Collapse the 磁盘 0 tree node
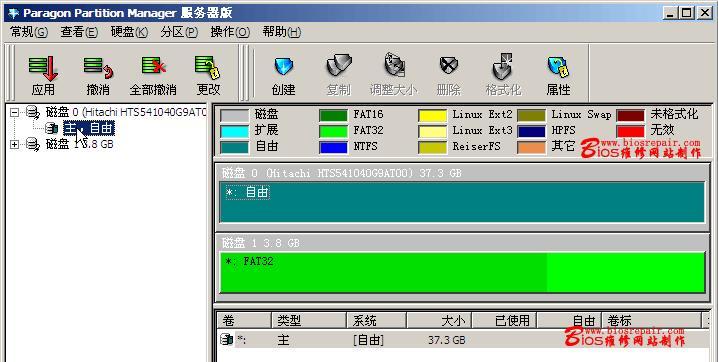 (15, 111)
